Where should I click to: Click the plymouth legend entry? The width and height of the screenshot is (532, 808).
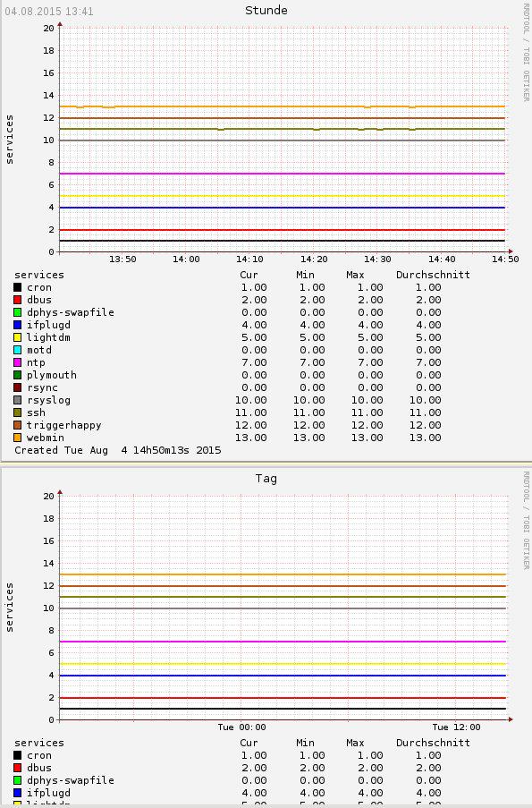point(52,375)
